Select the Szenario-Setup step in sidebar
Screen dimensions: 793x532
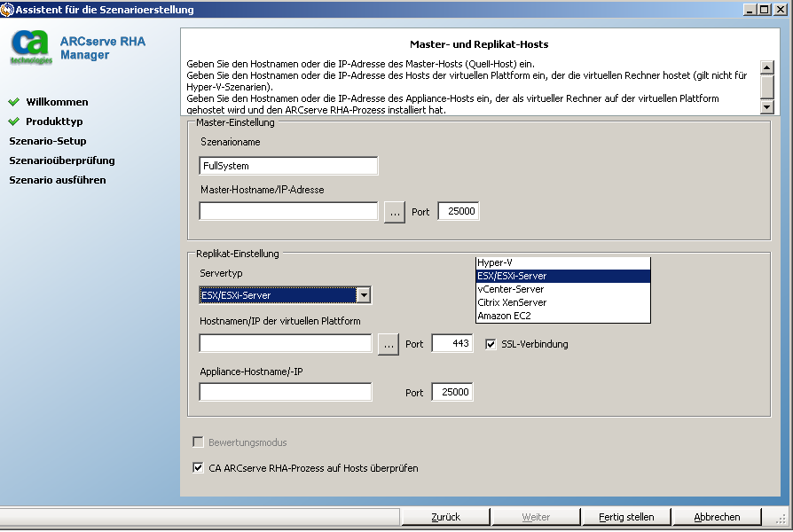[46, 140]
